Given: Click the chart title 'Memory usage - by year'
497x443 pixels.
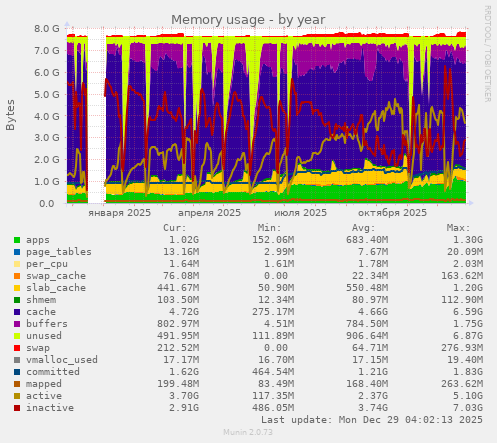Looking at the screenshot, I should click(248, 20).
